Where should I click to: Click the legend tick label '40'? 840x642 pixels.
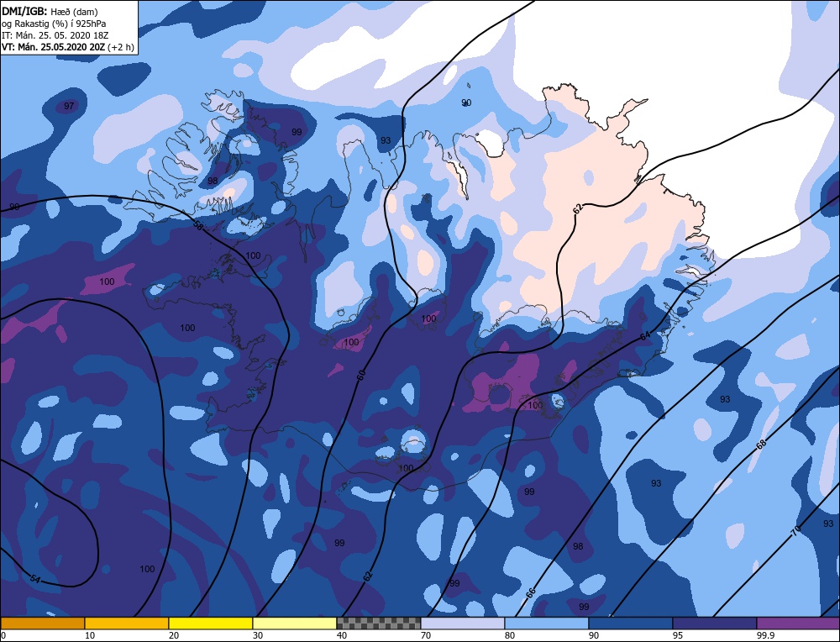(342, 635)
